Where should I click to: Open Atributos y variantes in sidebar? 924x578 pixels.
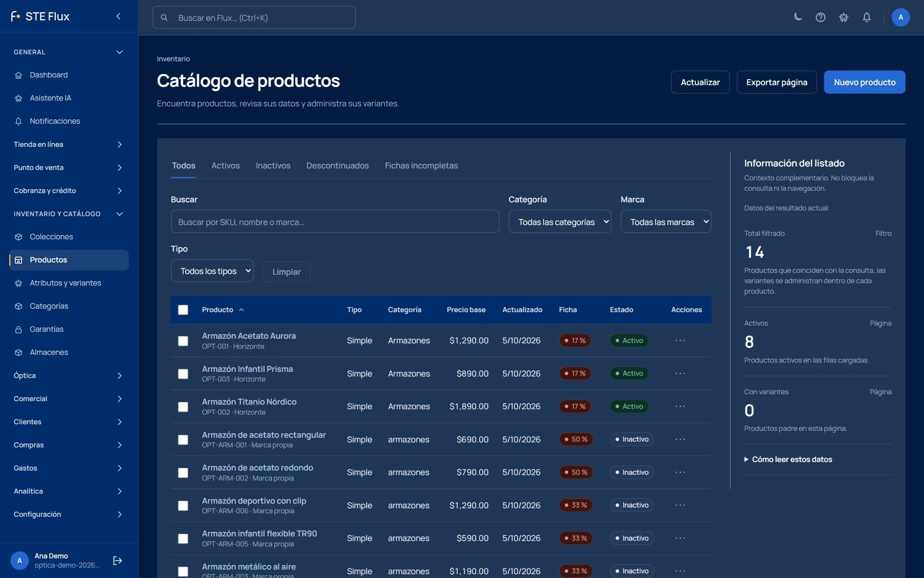[69, 283]
